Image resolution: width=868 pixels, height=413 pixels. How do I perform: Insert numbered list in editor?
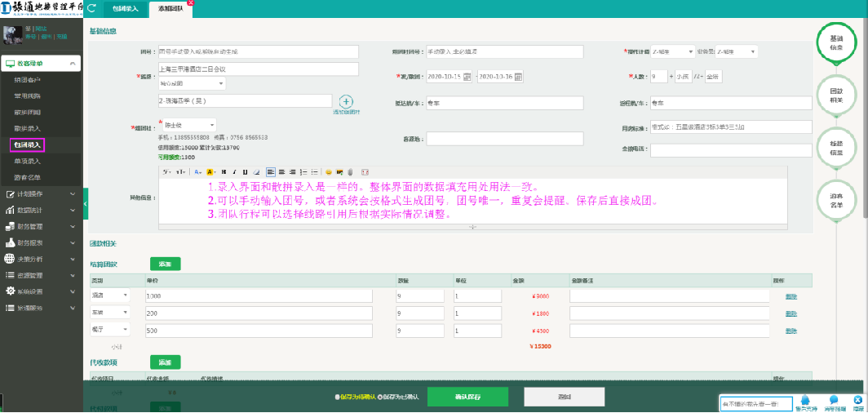303,172
